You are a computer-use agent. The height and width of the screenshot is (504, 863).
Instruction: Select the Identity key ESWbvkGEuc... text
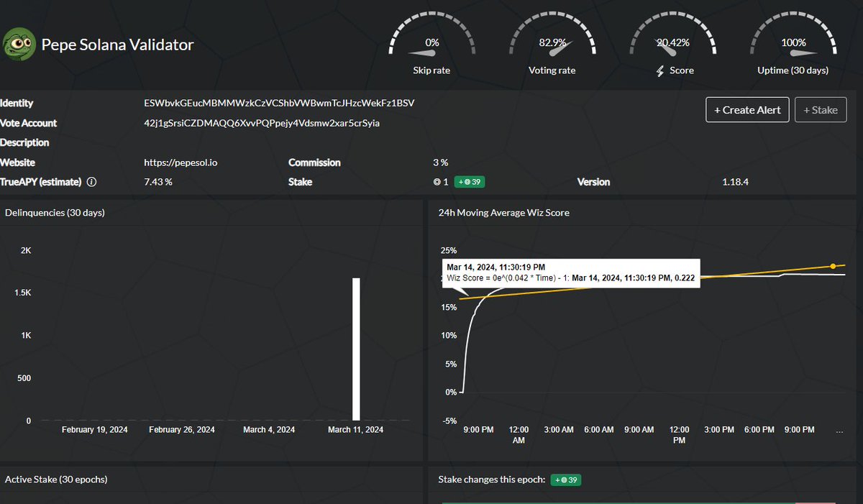click(279, 104)
